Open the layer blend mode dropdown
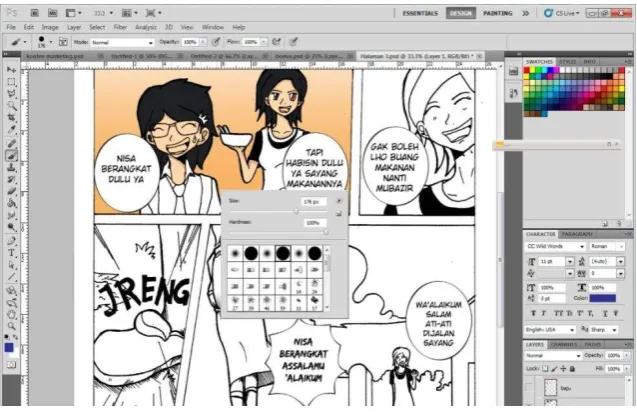637x414 pixels. coord(553,355)
